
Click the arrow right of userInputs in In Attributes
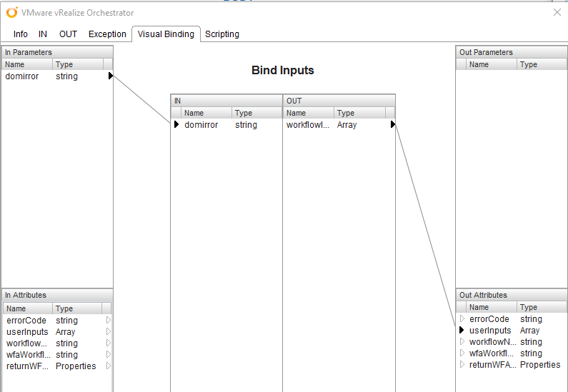(108, 332)
